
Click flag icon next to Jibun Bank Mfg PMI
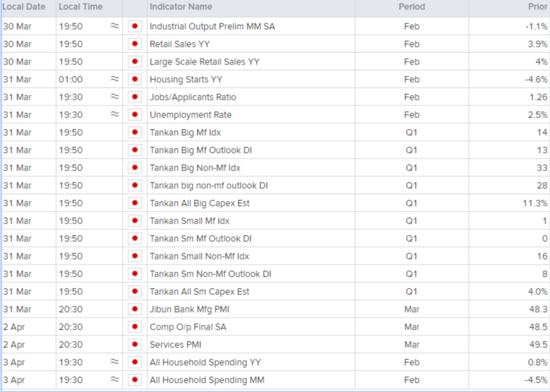point(135,309)
